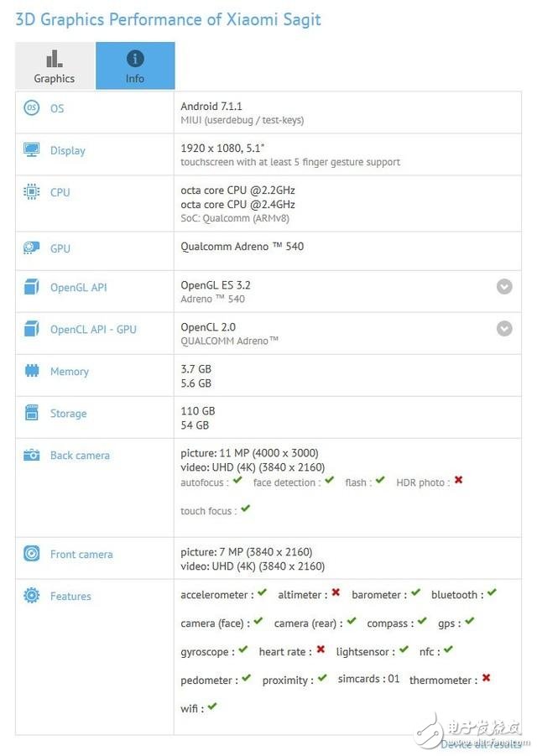
Task: Select the Memory section icon
Action: tap(31, 371)
